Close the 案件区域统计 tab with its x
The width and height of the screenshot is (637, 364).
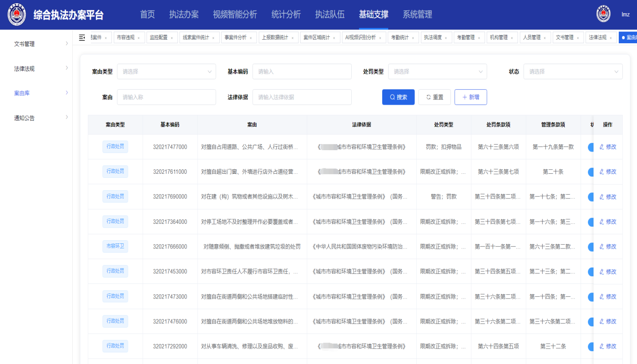coord(334,38)
